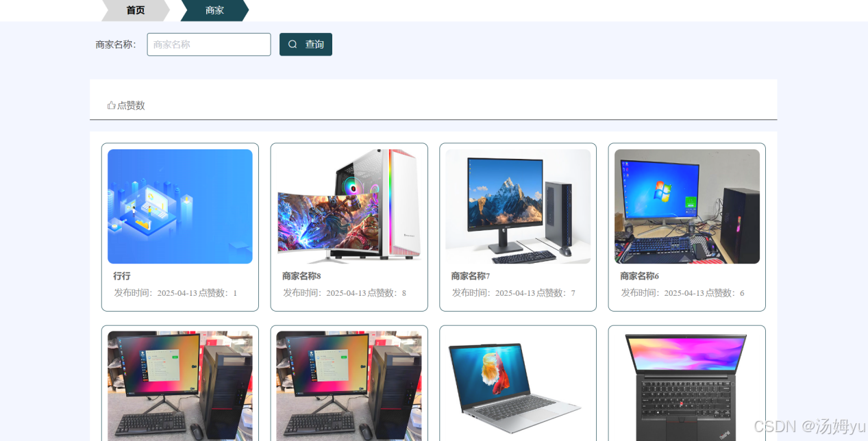The height and width of the screenshot is (441, 868).
Task: Open the 商家名称8 gaming PC image
Action: 349,206
